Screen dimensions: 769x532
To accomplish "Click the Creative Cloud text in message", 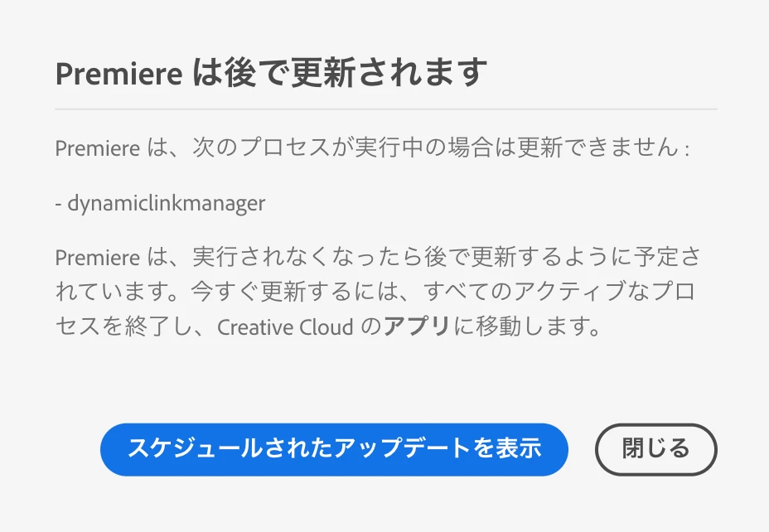I will (285, 327).
